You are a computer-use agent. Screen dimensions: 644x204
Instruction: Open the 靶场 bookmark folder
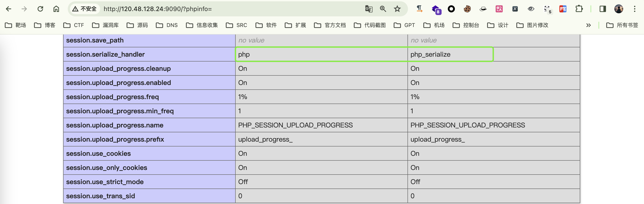click(x=16, y=25)
